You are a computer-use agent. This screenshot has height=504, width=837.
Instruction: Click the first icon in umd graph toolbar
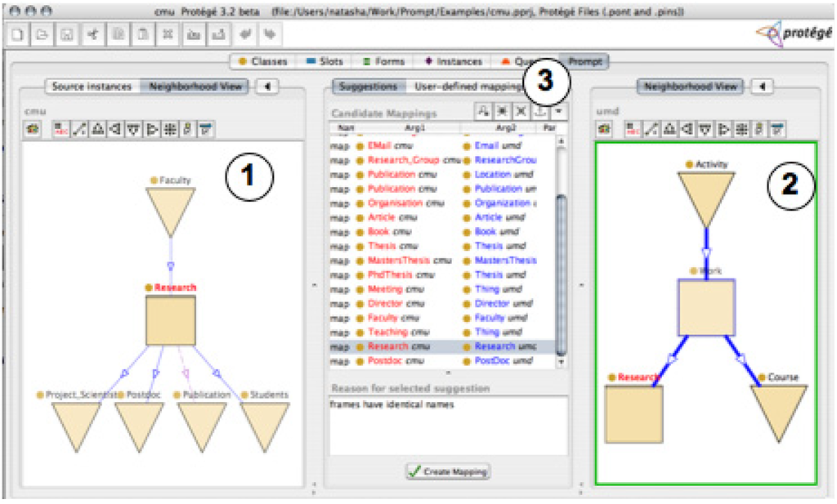[606, 128]
